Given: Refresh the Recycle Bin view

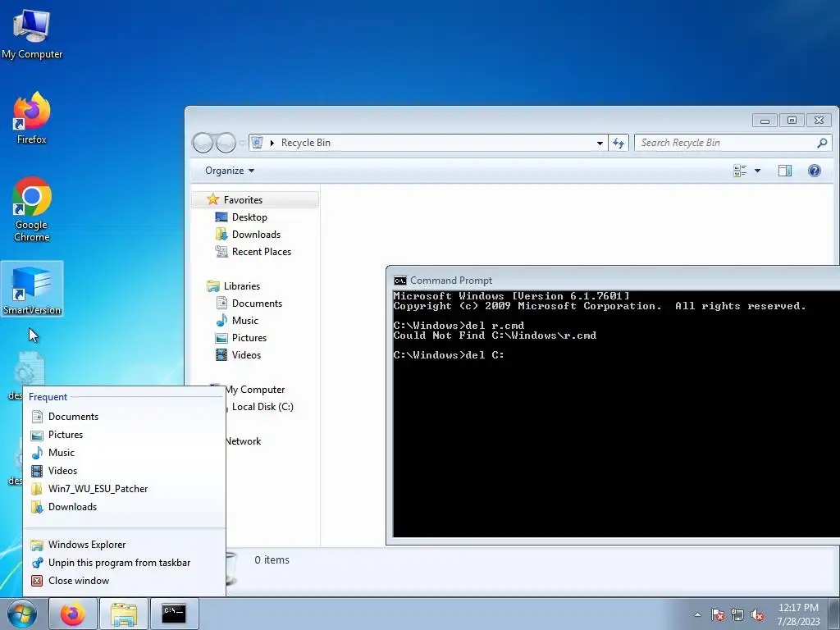Looking at the screenshot, I should (619, 143).
